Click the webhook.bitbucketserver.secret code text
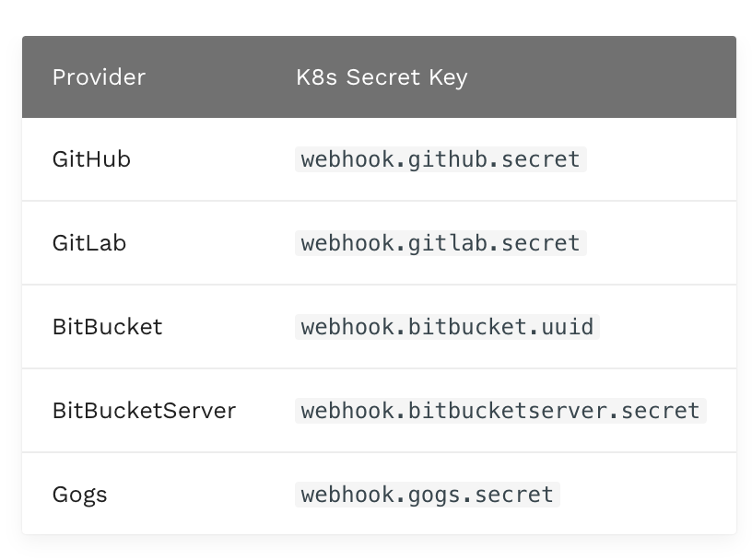The image size is (752, 560). pos(500,411)
